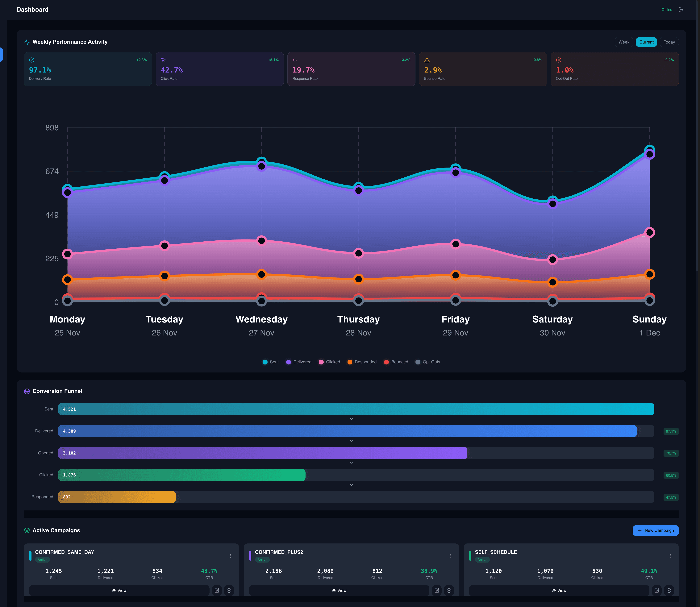Click the Delivery Rate 97.1% card

88,69
